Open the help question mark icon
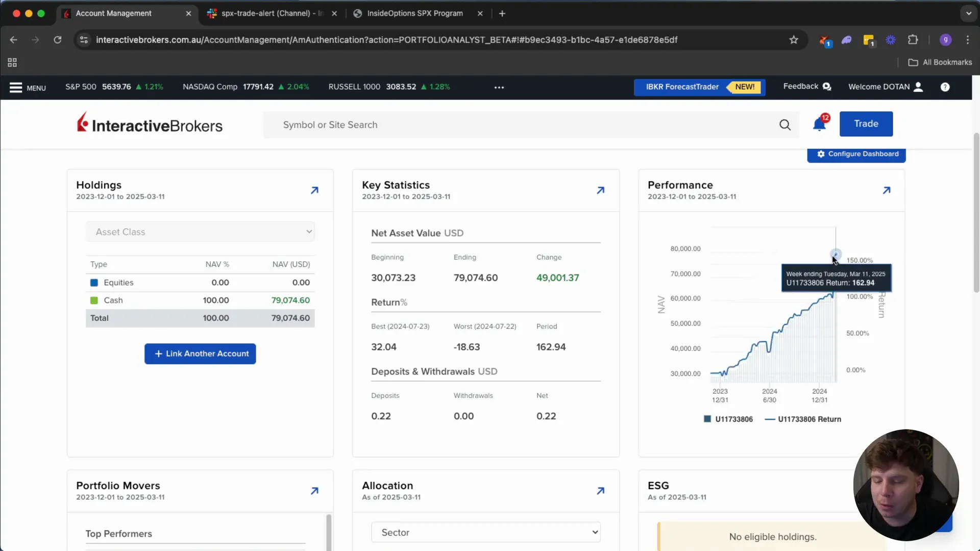The image size is (980, 551). coord(945,87)
